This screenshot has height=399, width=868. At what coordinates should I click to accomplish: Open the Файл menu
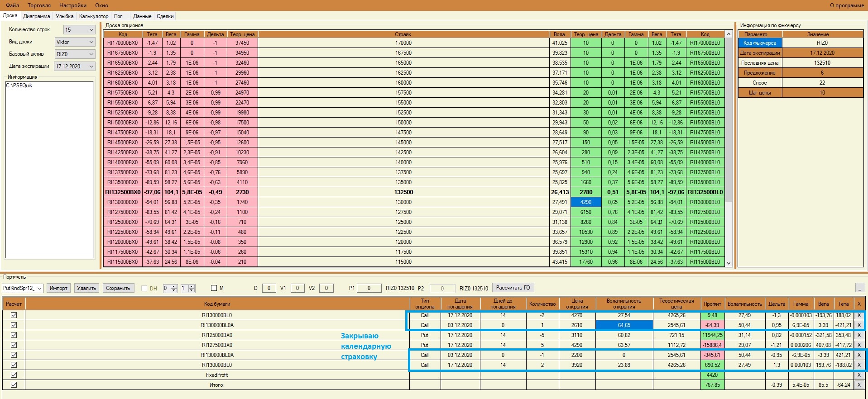pyautogui.click(x=13, y=5)
